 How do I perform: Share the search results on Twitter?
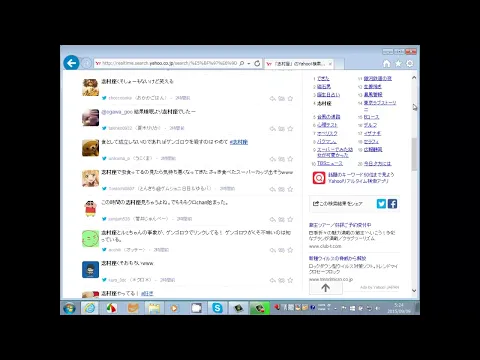tap(381, 204)
